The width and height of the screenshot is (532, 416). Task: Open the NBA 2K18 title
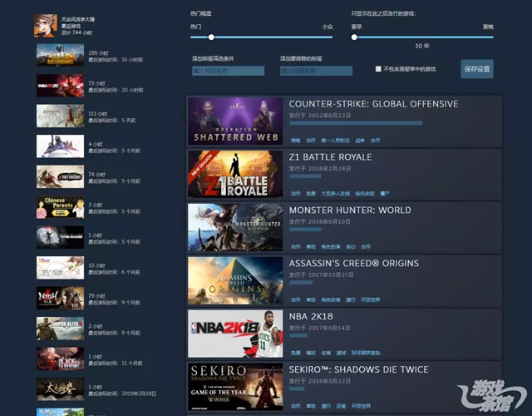point(311,316)
